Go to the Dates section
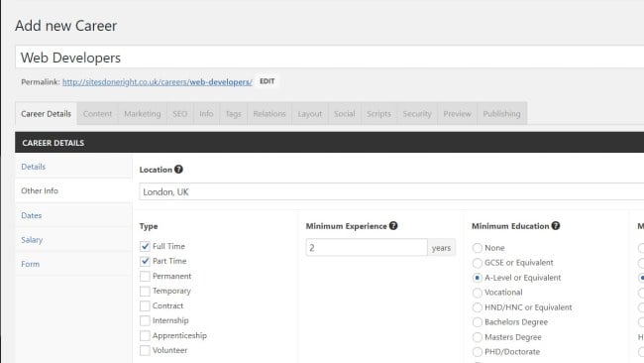Viewport: 644px width, 363px height. tap(73, 215)
